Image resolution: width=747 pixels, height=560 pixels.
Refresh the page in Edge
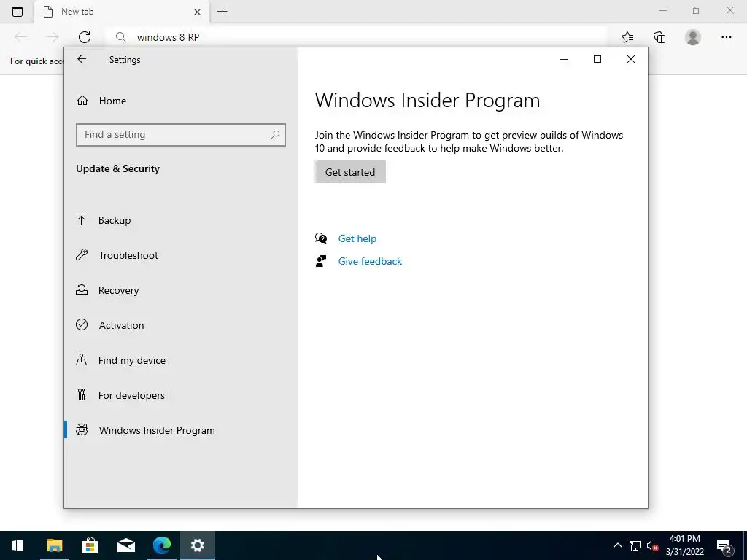pos(85,37)
